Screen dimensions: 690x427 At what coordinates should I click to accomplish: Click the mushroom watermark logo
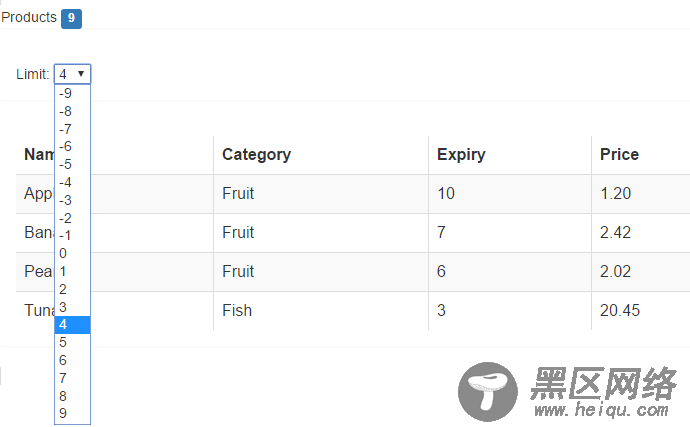[x=488, y=392]
